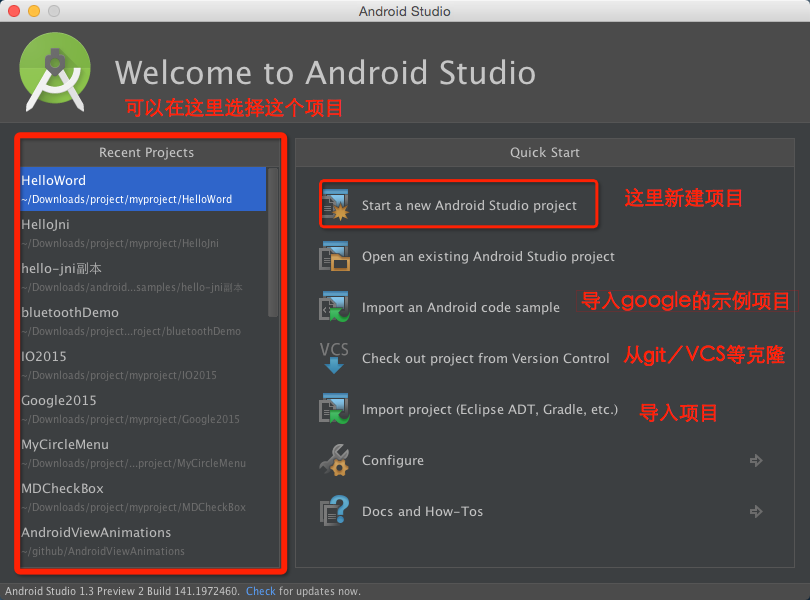Expand the arrow beside Docs and How-Tos
Image resolution: width=810 pixels, height=600 pixels.
click(x=756, y=512)
